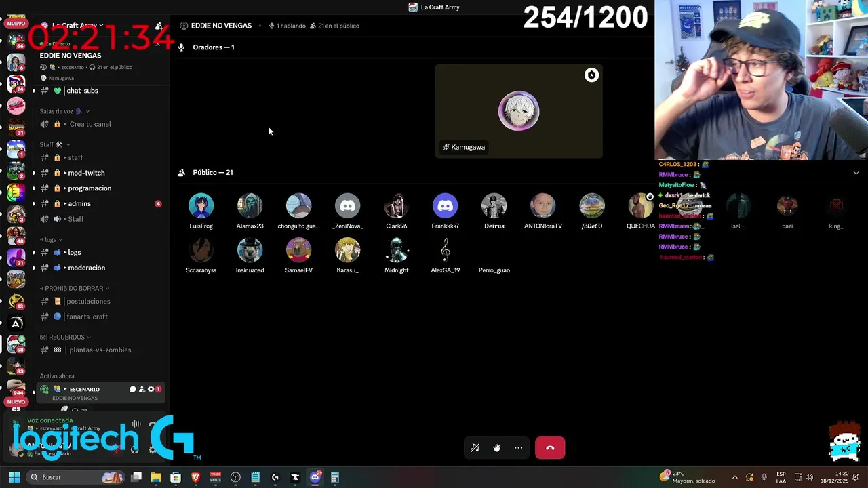Collapse the Salas de voz category

[x=64, y=111]
